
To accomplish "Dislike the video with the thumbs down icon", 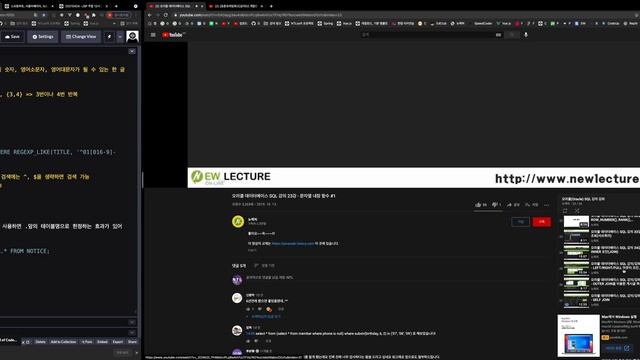I will 496,204.
